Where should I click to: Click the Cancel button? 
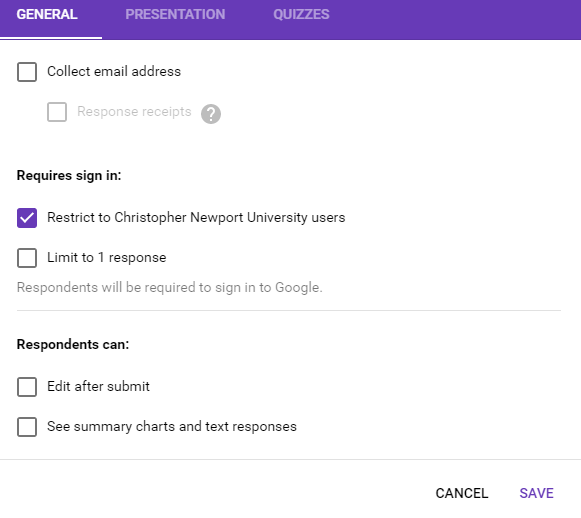(462, 494)
